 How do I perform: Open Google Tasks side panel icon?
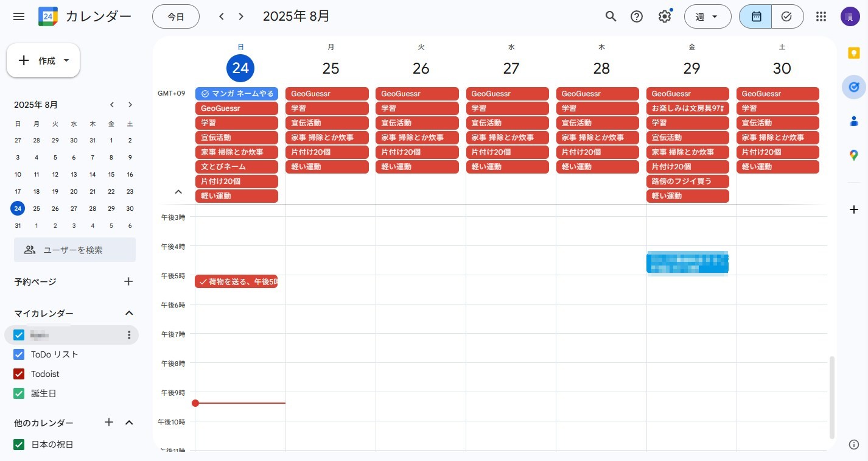pos(853,87)
